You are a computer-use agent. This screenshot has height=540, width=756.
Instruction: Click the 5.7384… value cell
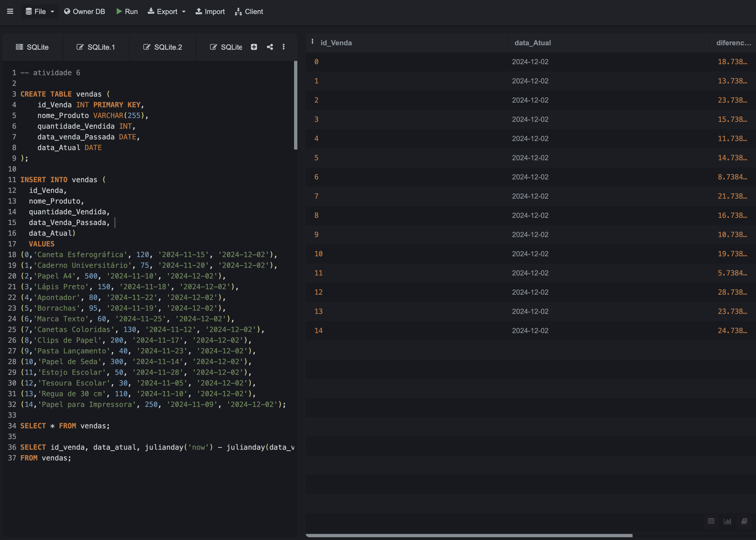point(732,273)
